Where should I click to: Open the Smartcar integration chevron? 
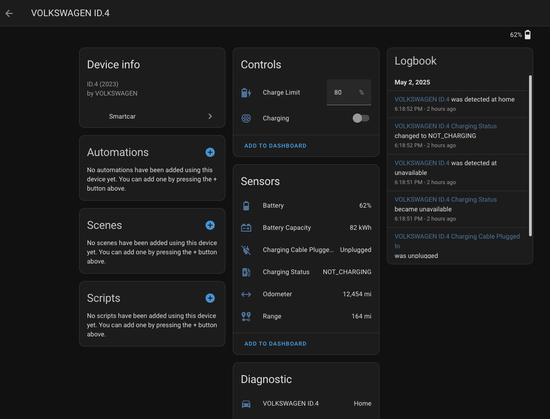pos(210,116)
